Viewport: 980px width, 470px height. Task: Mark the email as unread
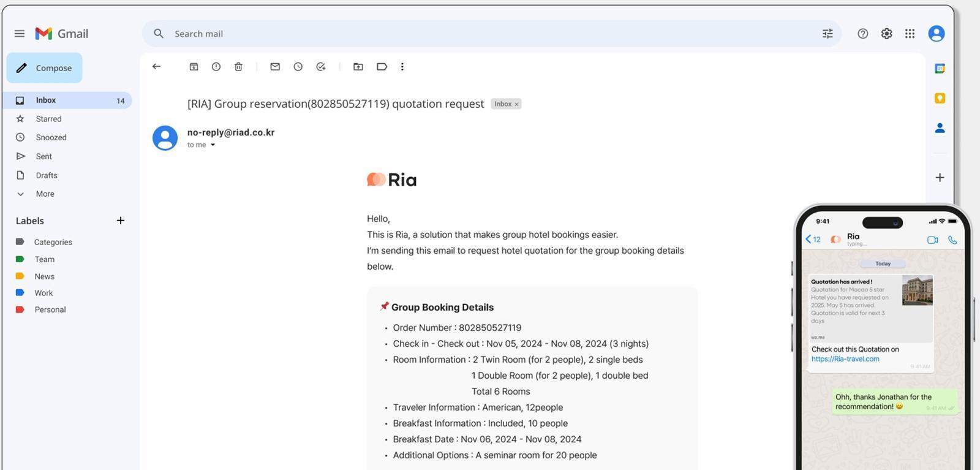[275, 67]
